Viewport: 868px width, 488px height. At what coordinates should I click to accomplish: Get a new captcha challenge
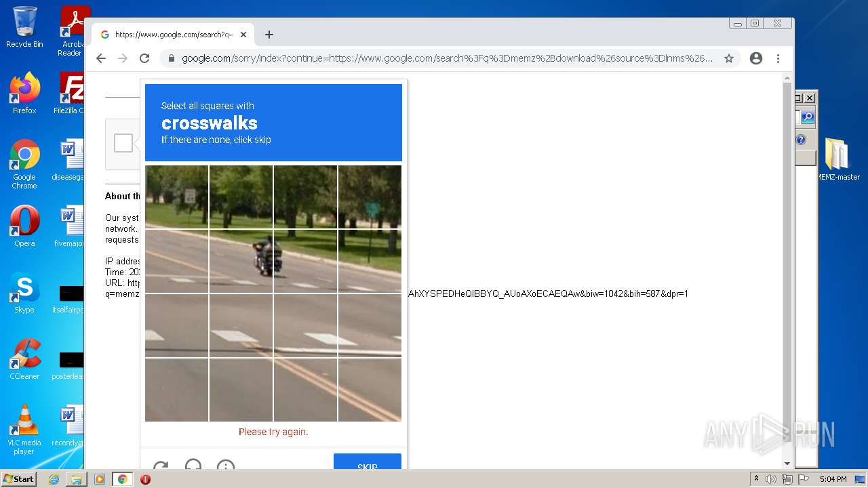point(161,466)
